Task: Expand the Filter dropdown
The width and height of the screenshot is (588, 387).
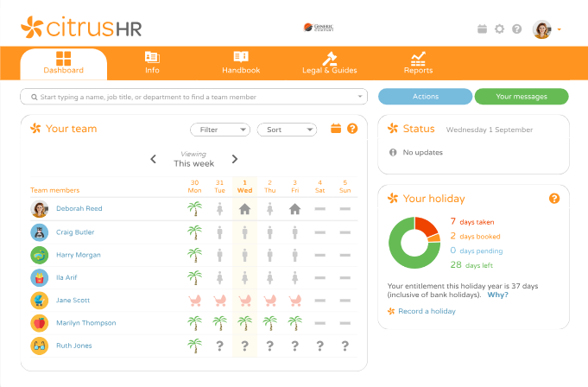Action: click(x=219, y=130)
